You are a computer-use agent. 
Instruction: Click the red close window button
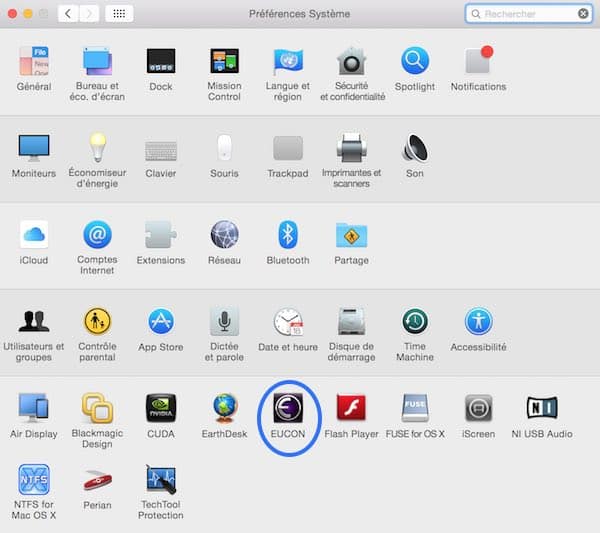[x=12, y=14]
